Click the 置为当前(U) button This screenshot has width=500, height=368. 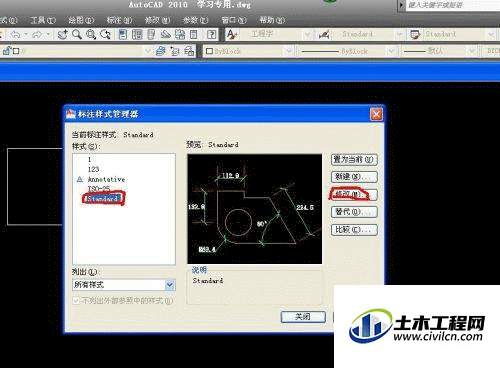(x=354, y=160)
